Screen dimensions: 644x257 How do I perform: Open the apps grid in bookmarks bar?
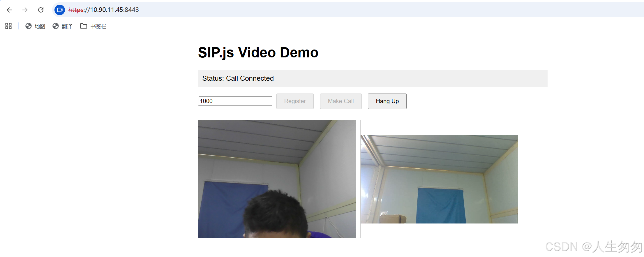pos(8,26)
